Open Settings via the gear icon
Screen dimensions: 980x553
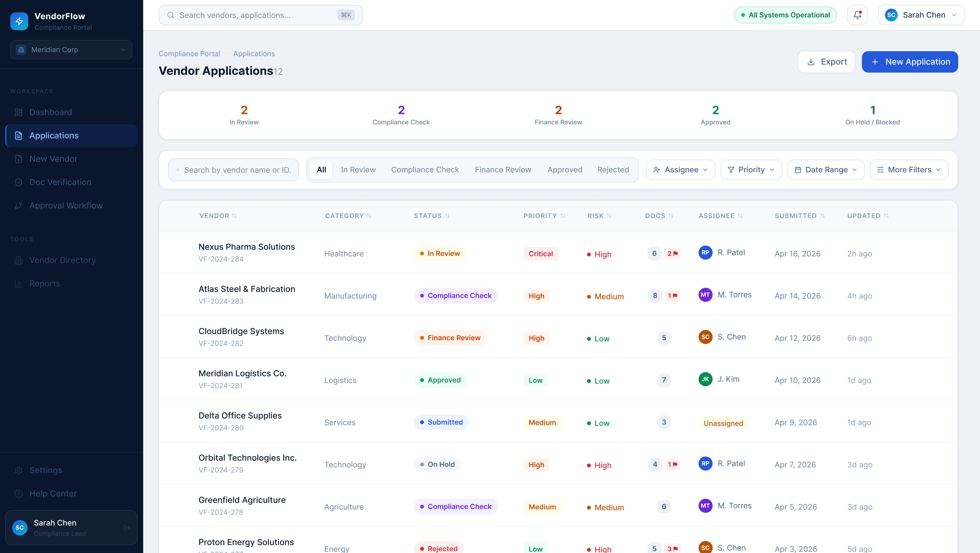18,470
